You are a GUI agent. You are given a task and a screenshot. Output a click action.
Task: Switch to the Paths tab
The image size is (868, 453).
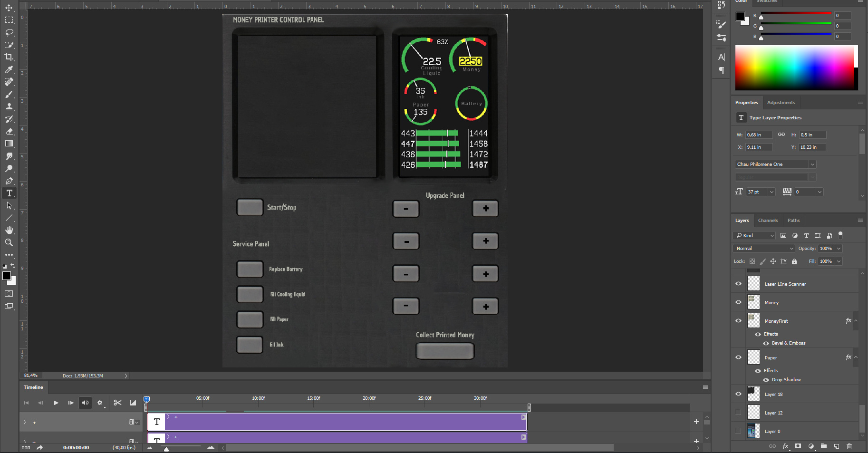pos(793,221)
